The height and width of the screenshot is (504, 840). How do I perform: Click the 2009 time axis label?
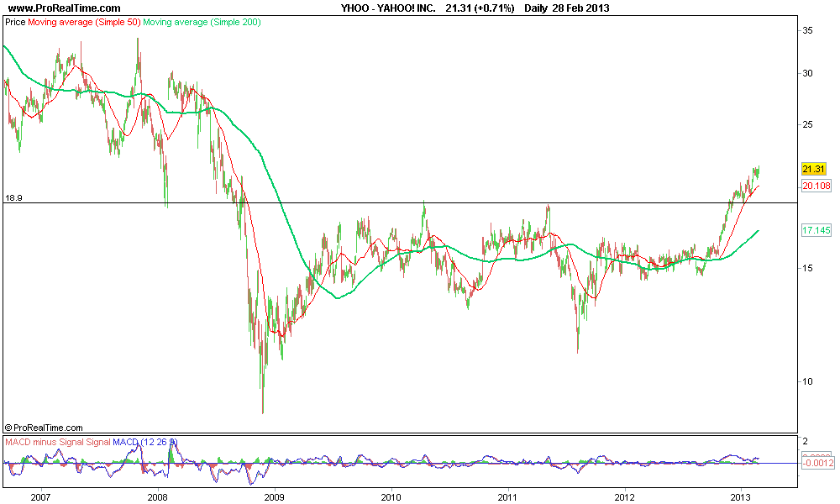pyautogui.click(x=275, y=497)
